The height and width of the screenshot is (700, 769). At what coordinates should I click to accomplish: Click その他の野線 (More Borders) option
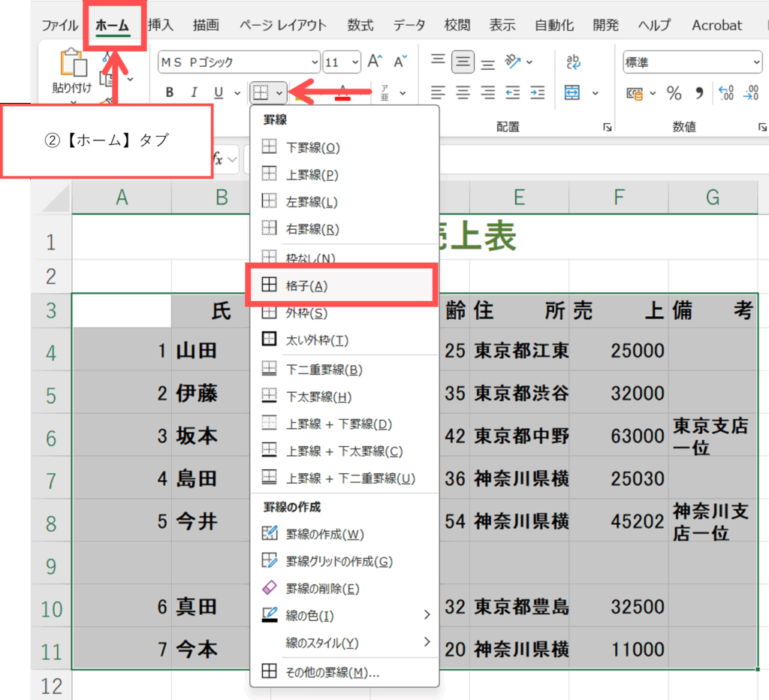pos(332,672)
